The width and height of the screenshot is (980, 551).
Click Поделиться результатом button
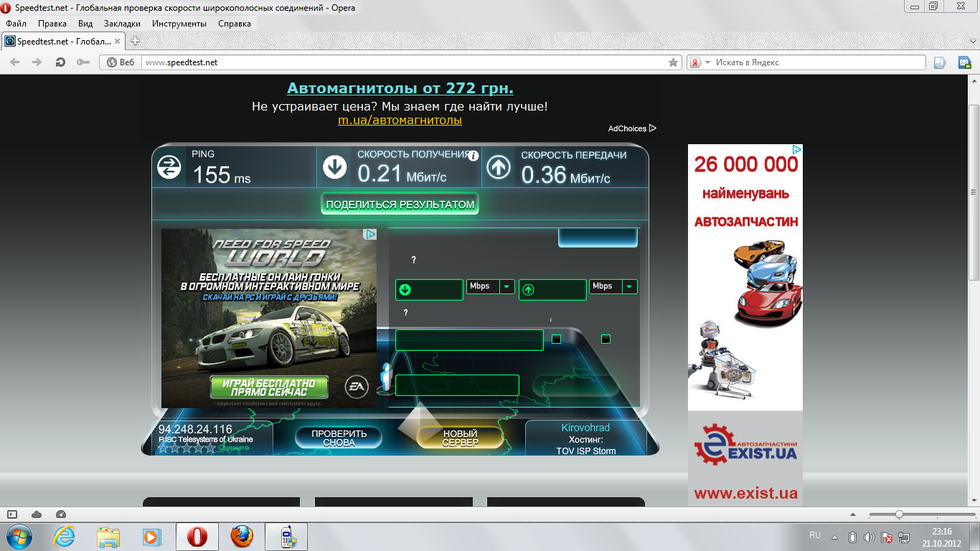[x=400, y=204]
